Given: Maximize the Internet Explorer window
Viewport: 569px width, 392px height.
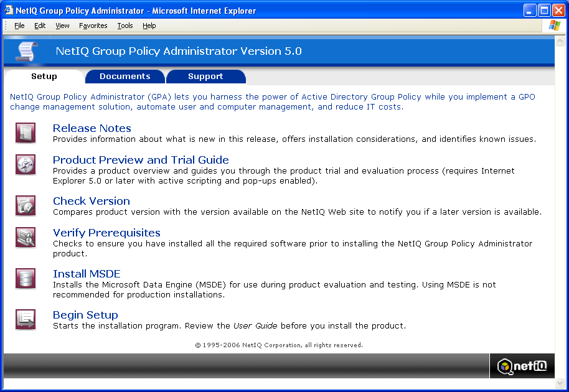Looking at the screenshot, I should (544, 11).
